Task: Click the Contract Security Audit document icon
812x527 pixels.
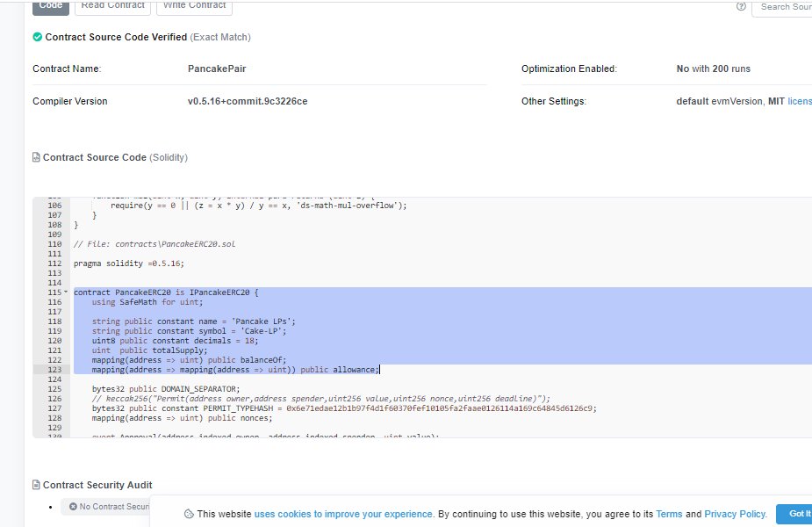Action: [36, 485]
